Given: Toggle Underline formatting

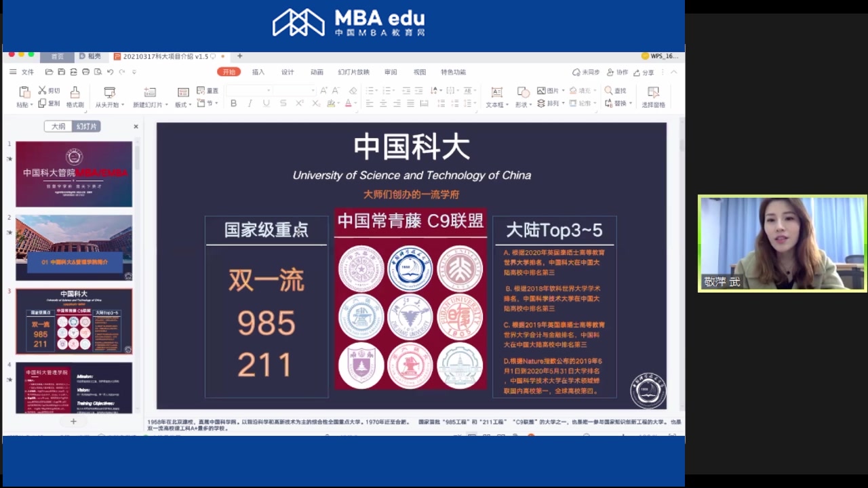Looking at the screenshot, I should coord(266,103).
